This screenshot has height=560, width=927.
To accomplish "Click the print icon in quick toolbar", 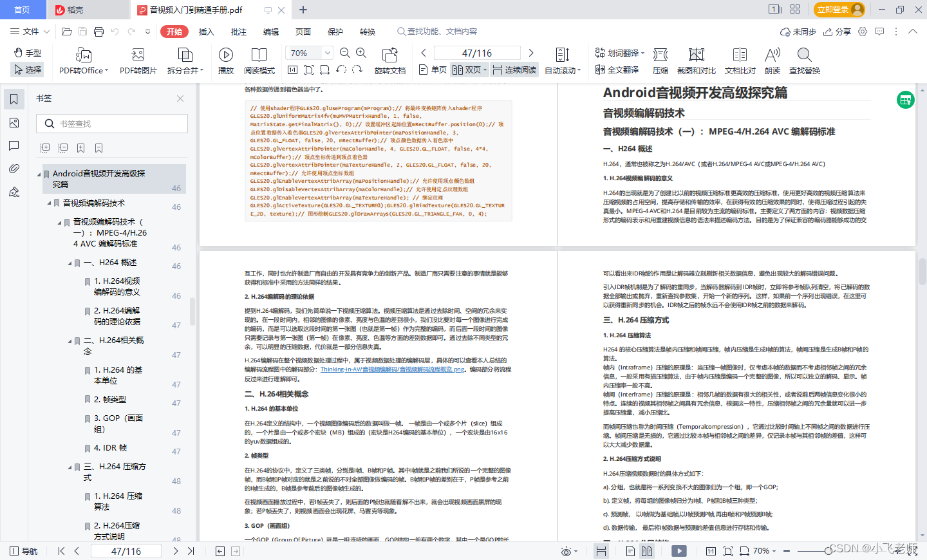I will [98, 32].
